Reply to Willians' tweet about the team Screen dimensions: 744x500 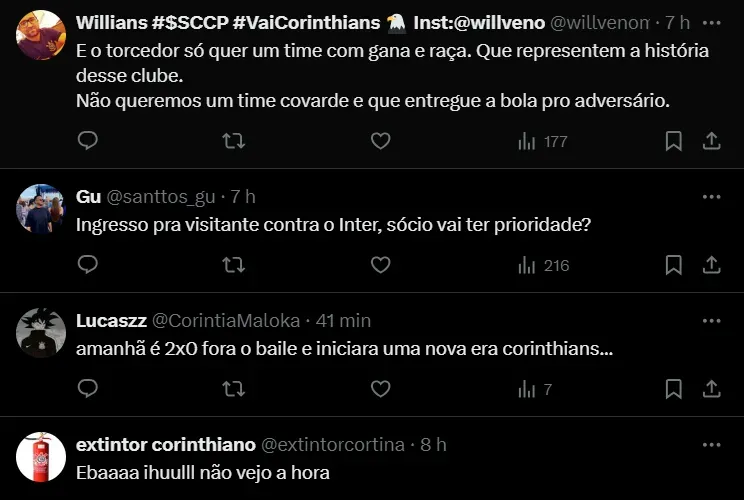88,141
